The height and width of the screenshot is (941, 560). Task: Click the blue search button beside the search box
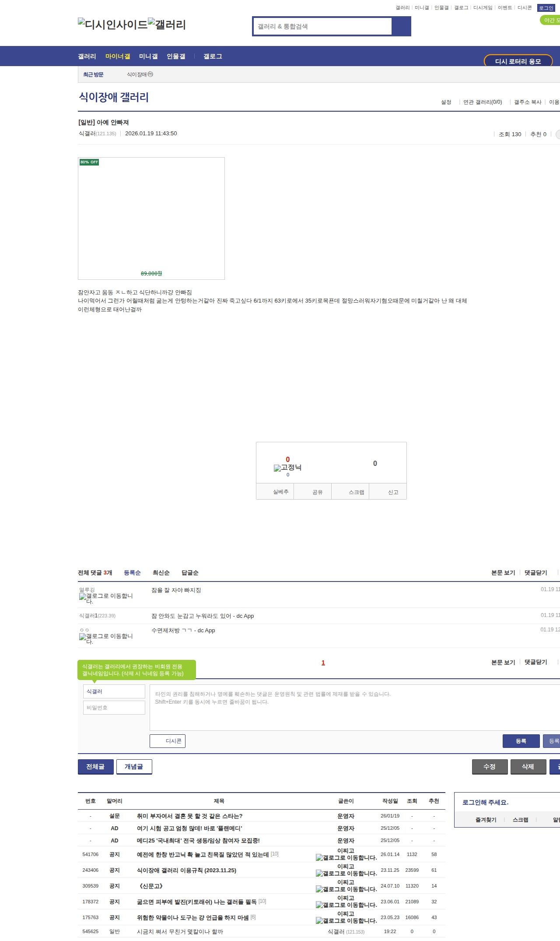[x=401, y=26]
